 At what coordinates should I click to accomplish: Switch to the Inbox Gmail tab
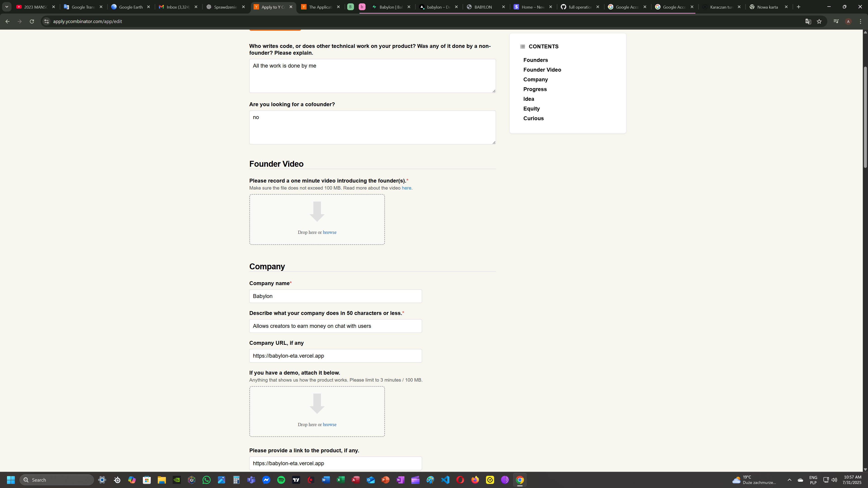(x=178, y=7)
